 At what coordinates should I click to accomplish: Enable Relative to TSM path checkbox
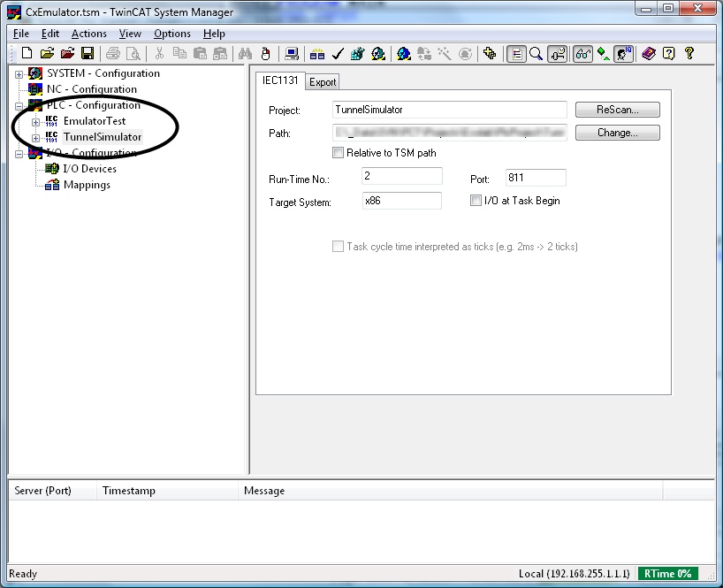pyautogui.click(x=338, y=153)
